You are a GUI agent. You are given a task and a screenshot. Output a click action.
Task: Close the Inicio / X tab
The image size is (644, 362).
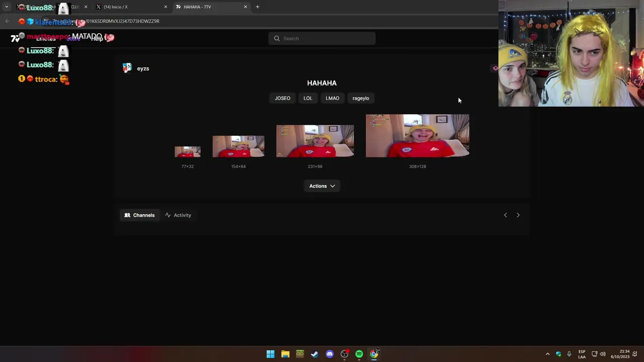(x=166, y=7)
